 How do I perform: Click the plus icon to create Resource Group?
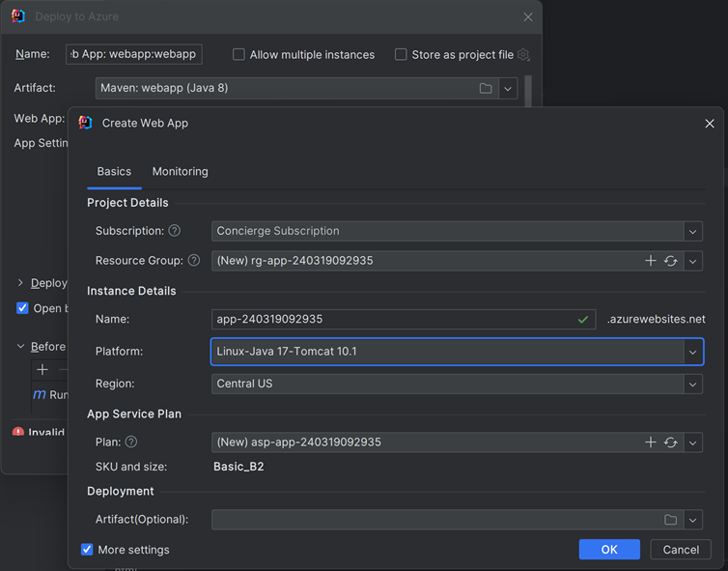click(x=651, y=261)
